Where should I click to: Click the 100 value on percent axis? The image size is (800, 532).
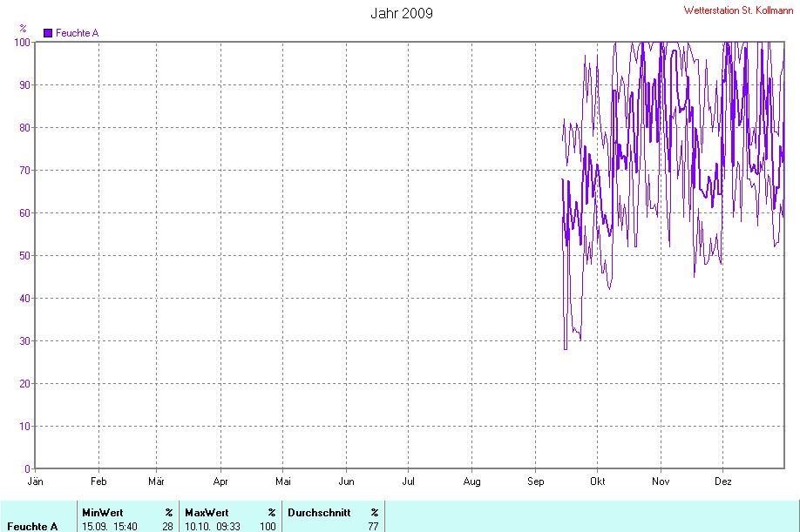pyautogui.click(x=22, y=43)
